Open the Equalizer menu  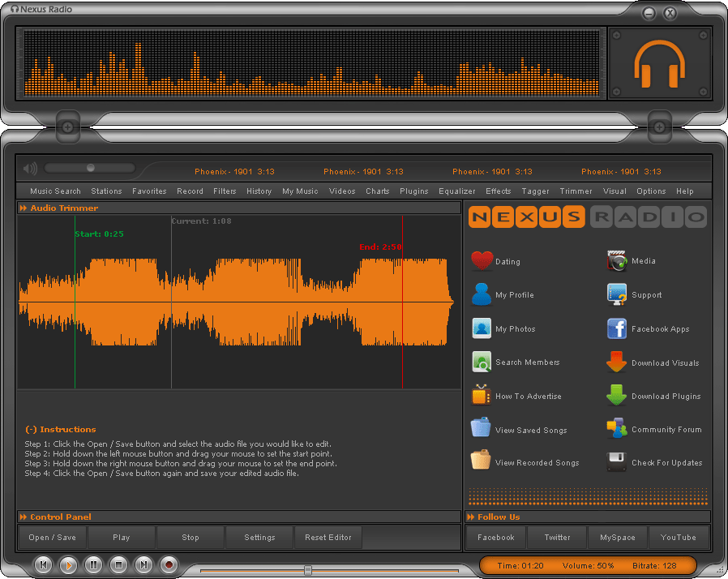point(456,191)
